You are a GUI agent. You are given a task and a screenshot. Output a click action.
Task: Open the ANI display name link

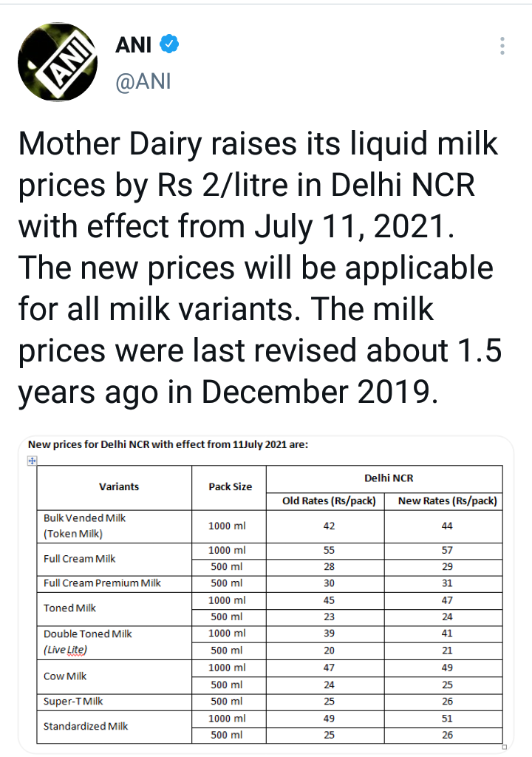coord(134,45)
